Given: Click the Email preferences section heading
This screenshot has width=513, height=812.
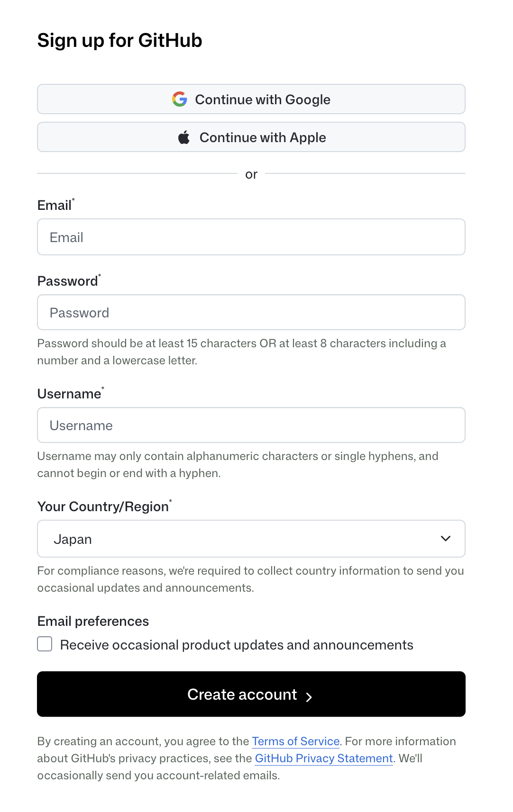Looking at the screenshot, I should click(93, 621).
